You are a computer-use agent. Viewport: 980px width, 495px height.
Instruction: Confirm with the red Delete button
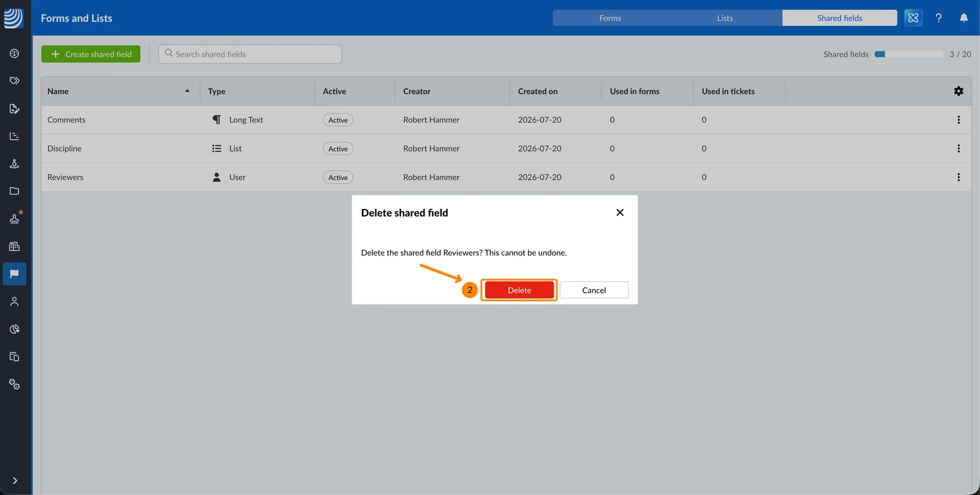coord(519,290)
